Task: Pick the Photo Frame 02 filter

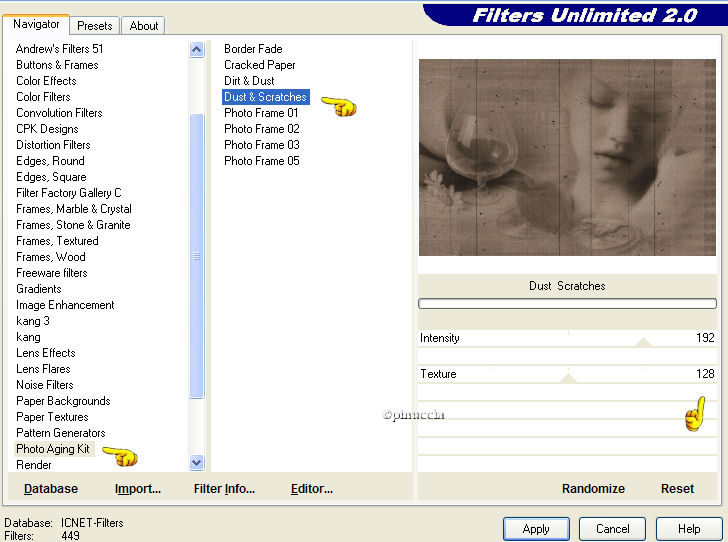Action: pyautogui.click(x=261, y=129)
